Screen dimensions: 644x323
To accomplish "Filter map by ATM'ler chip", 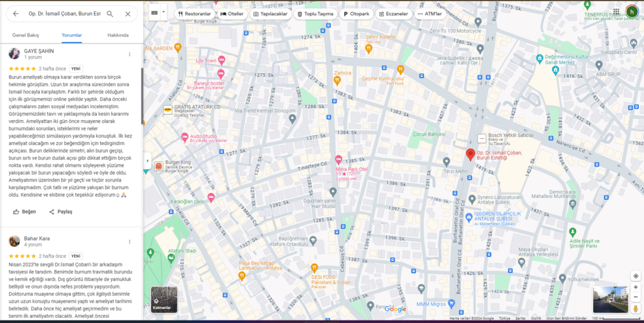I will (430, 14).
